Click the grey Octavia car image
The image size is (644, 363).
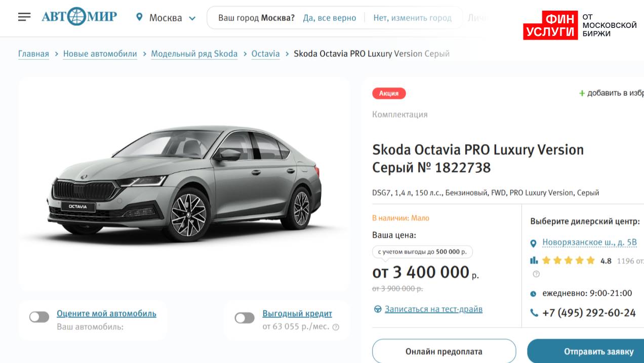pyautogui.click(x=185, y=184)
